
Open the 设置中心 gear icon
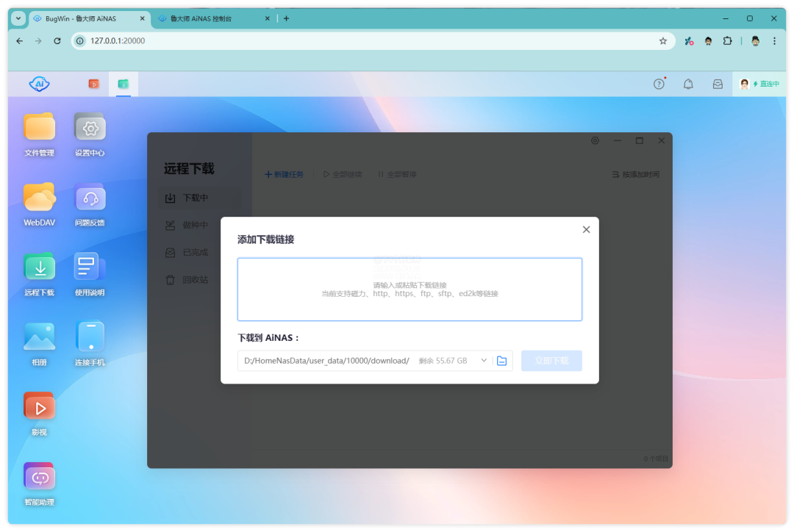[90, 126]
